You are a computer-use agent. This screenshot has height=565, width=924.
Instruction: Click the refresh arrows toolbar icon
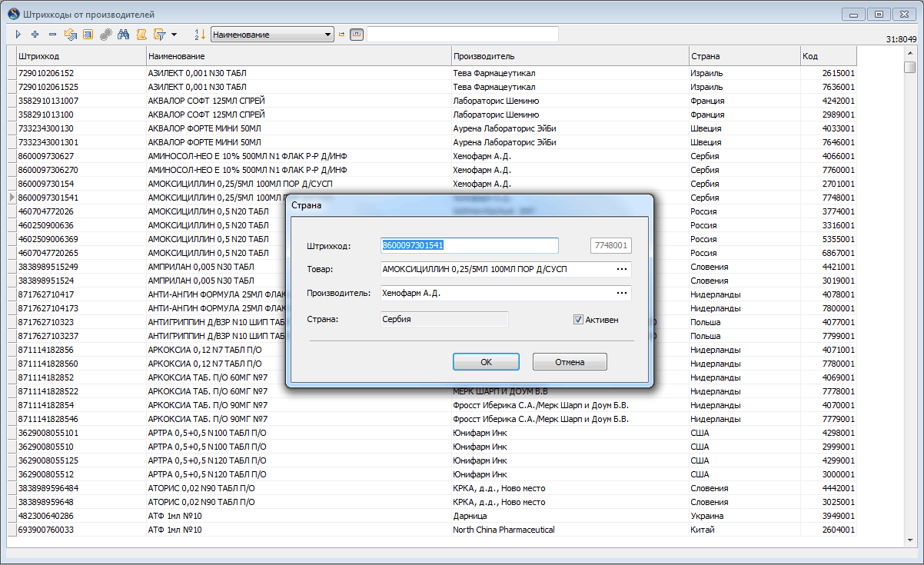pos(70,35)
